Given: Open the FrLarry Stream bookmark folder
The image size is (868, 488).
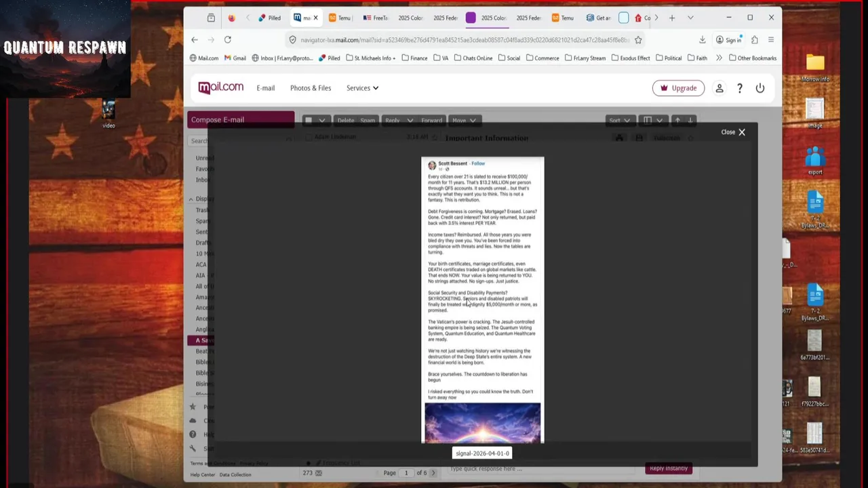Looking at the screenshot, I should (585, 58).
